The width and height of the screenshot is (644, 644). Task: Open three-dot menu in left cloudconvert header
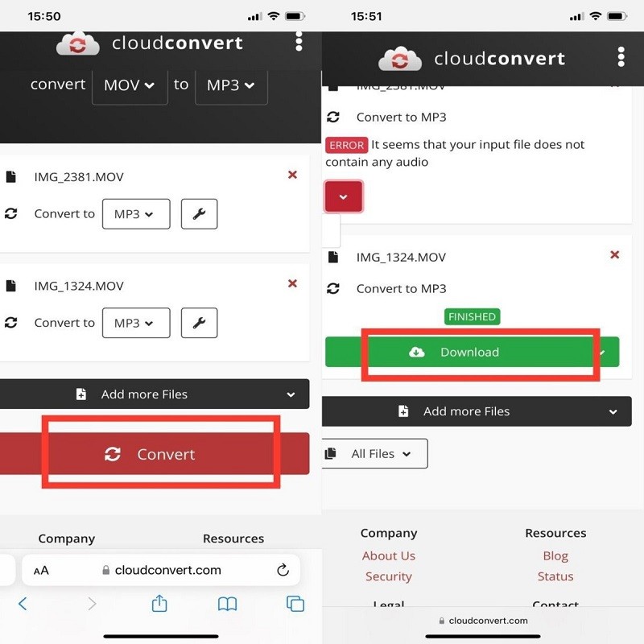[299, 42]
